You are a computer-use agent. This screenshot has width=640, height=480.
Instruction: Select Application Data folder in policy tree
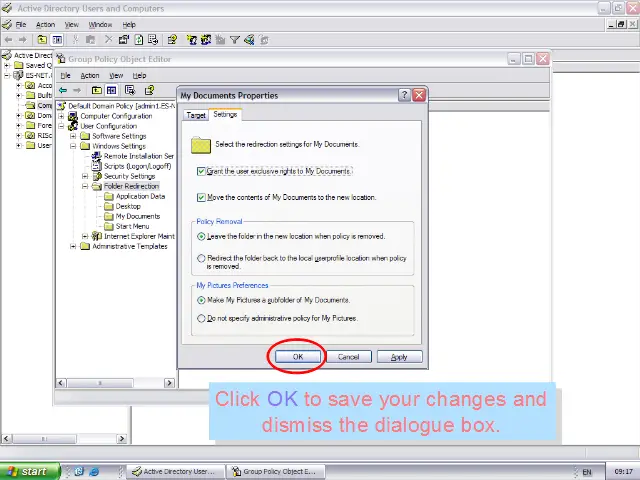tap(140, 196)
